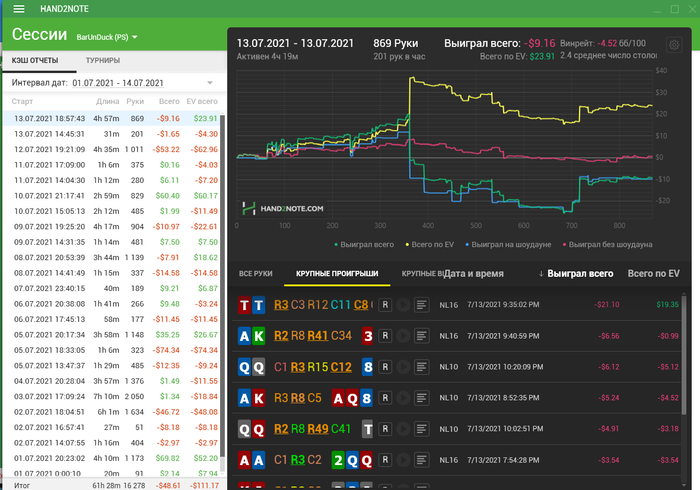This screenshot has height=490, width=700.
Task: Sort sessions by 'Всего' column
Action: tap(169, 101)
